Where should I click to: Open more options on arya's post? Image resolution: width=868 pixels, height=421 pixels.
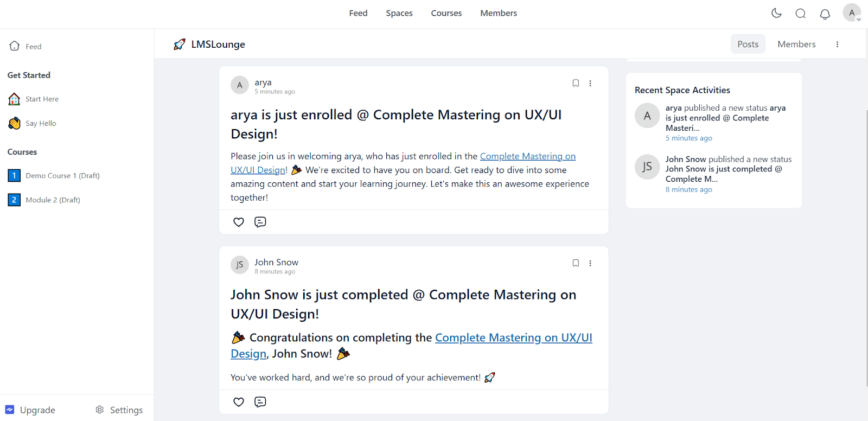coord(590,83)
